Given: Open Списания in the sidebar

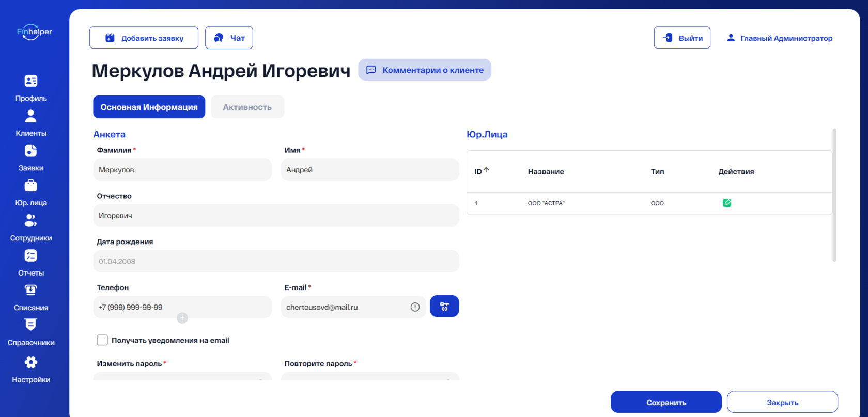Looking at the screenshot, I should (x=31, y=298).
